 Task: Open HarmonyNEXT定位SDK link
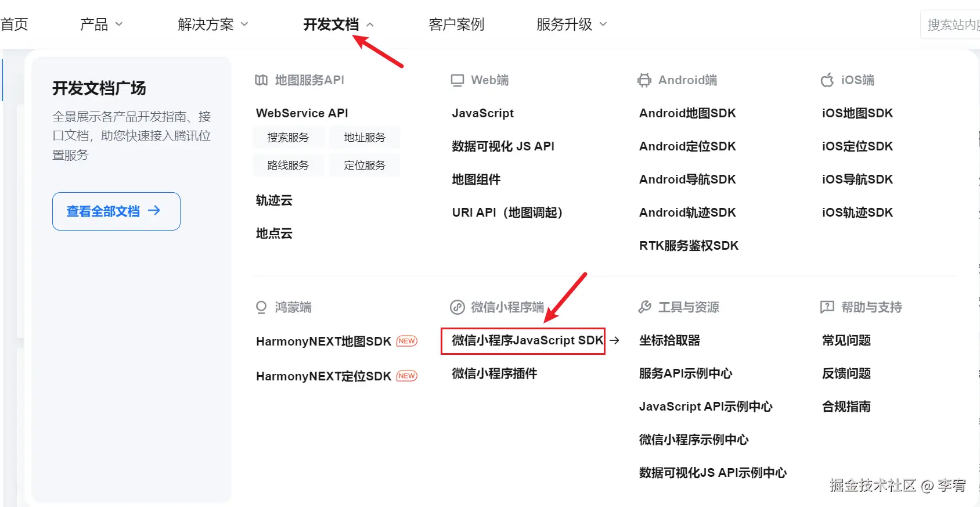pos(323,376)
